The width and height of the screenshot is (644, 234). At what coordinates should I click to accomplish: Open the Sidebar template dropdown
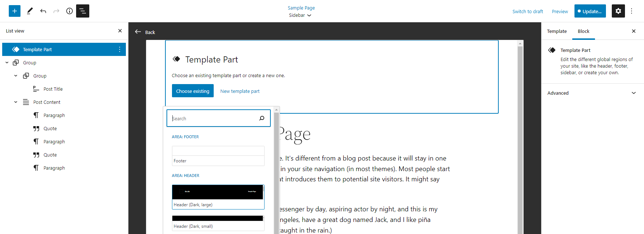[x=300, y=15]
